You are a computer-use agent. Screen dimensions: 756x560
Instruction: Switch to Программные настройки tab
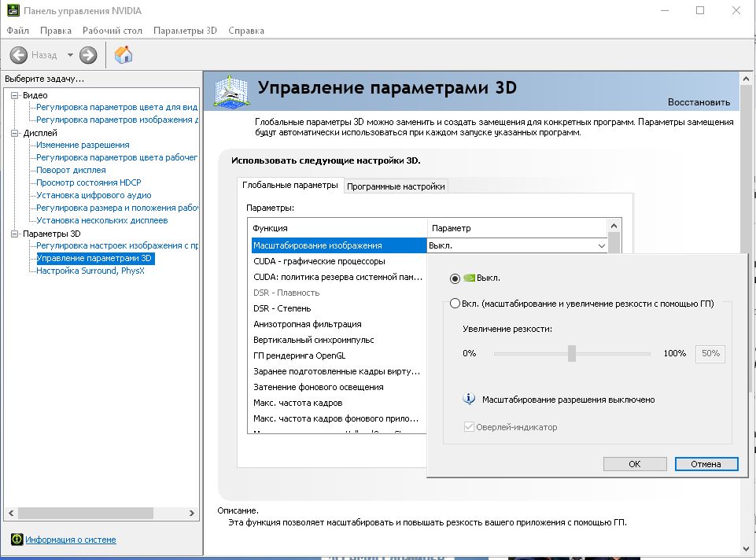pos(396,186)
